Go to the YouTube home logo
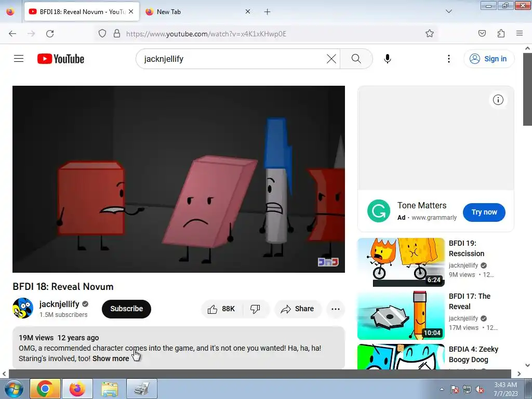The image size is (532, 399). click(61, 59)
